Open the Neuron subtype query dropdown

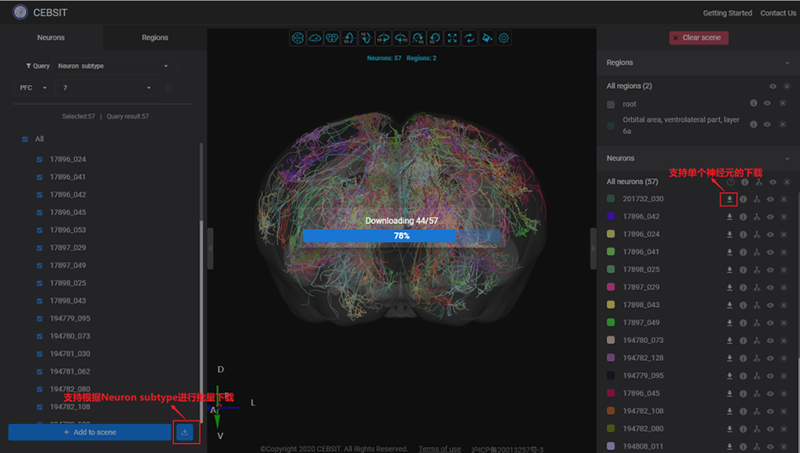(x=112, y=66)
